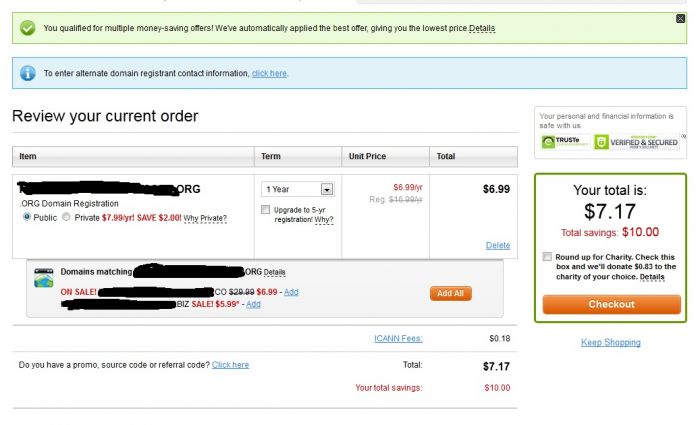Open the Keep Shopping link
This screenshot has width=700, height=425.
click(611, 342)
